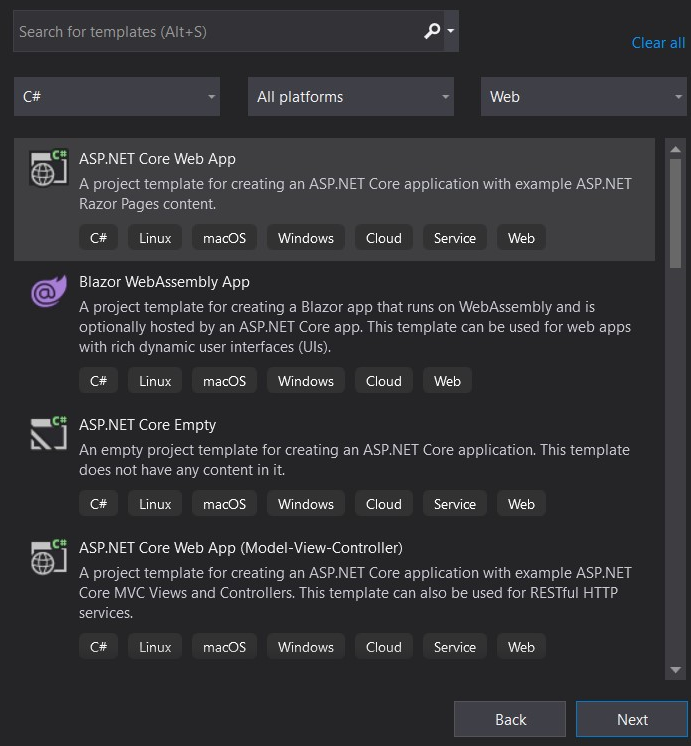This screenshot has height=746, width=691.
Task: Click the template list scroll up arrow
Action: 675,149
